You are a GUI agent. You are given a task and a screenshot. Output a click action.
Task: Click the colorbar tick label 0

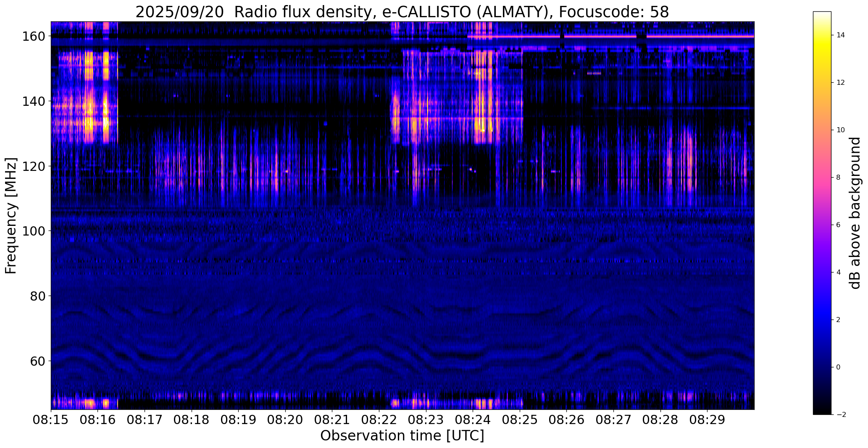coord(838,367)
